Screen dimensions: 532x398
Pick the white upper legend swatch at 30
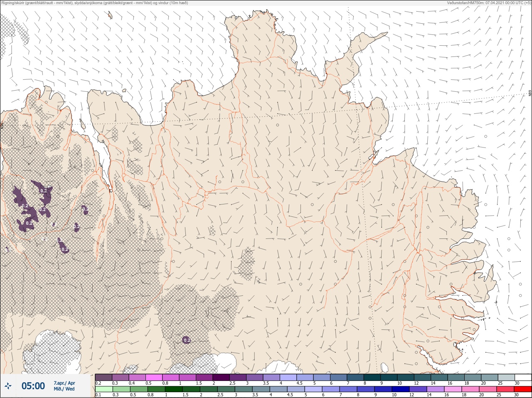coord(523,377)
